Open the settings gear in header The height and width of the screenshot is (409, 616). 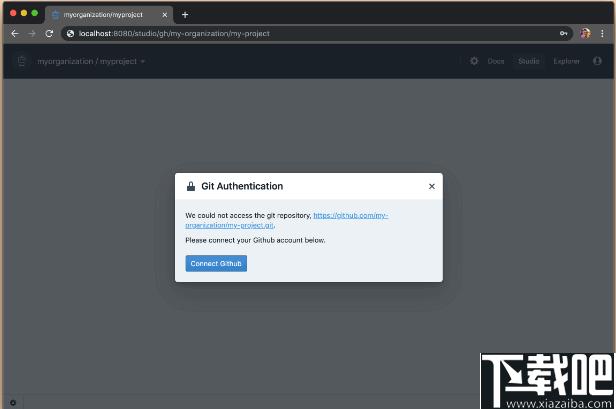click(474, 61)
